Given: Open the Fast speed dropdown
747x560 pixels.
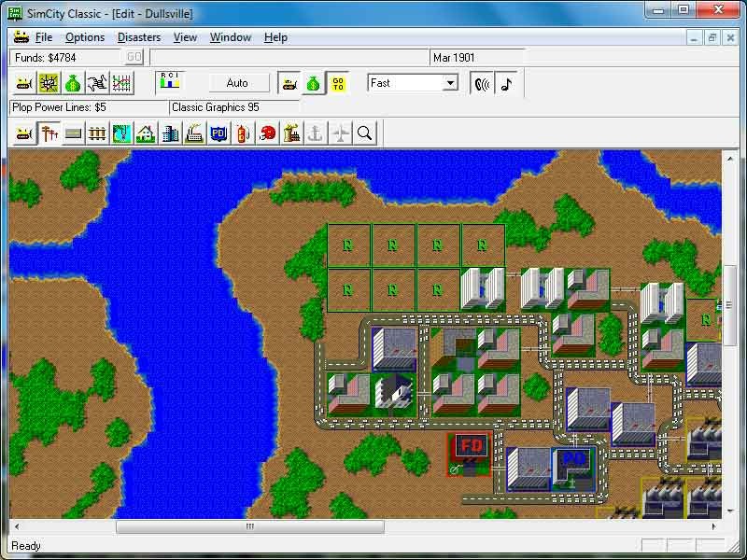Looking at the screenshot, I should pyautogui.click(x=450, y=83).
